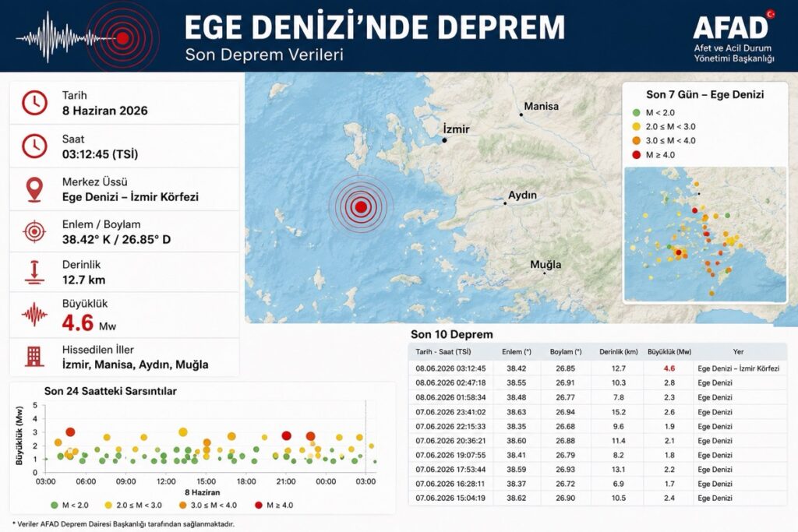Click the yellow 2.0 ≤ M < 3.0 map legend swatch
798x532 pixels.
[636, 127]
